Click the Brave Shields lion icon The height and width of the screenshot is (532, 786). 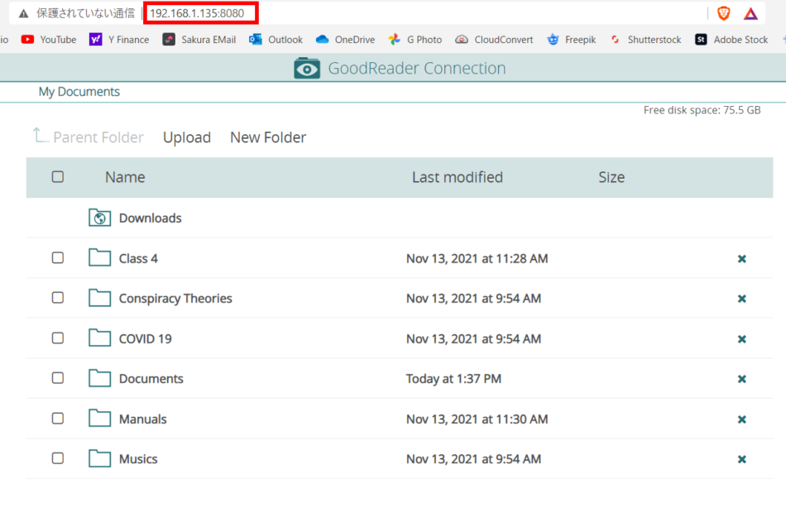click(724, 13)
